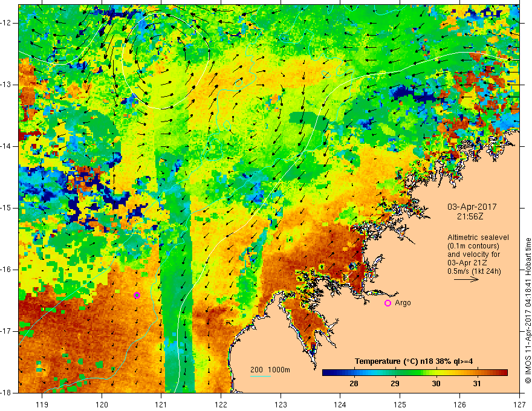Click the latitude axis label '-17'
Image resolution: width=532 pixels, height=411 pixels.
click(x=7, y=331)
